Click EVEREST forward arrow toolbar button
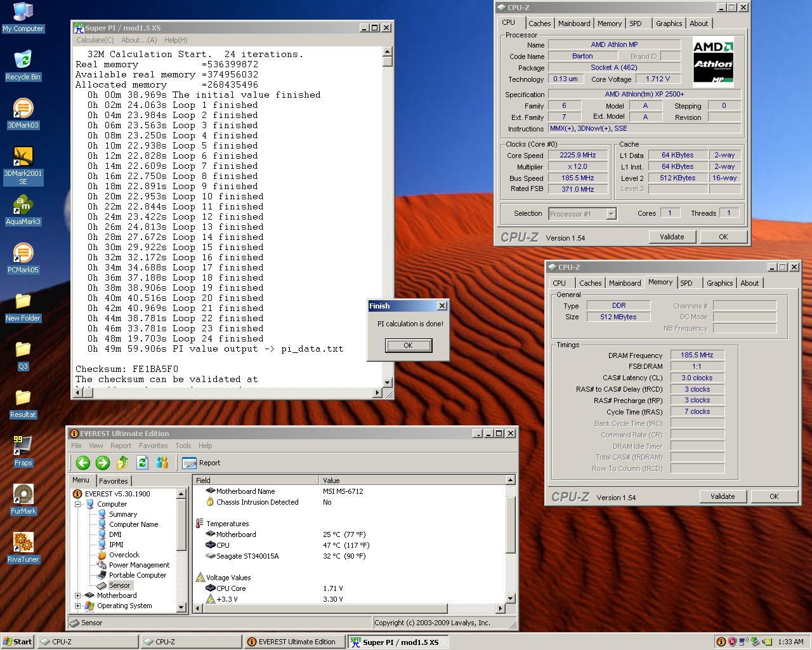This screenshot has height=650, width=812. click(x=102, y=463)
